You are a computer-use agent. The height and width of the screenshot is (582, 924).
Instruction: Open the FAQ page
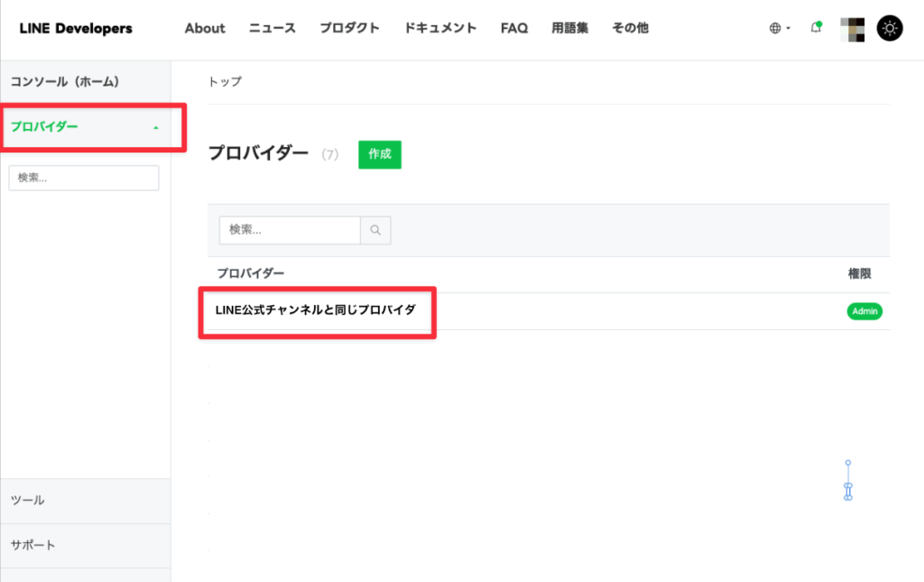[x=514, y=29]
